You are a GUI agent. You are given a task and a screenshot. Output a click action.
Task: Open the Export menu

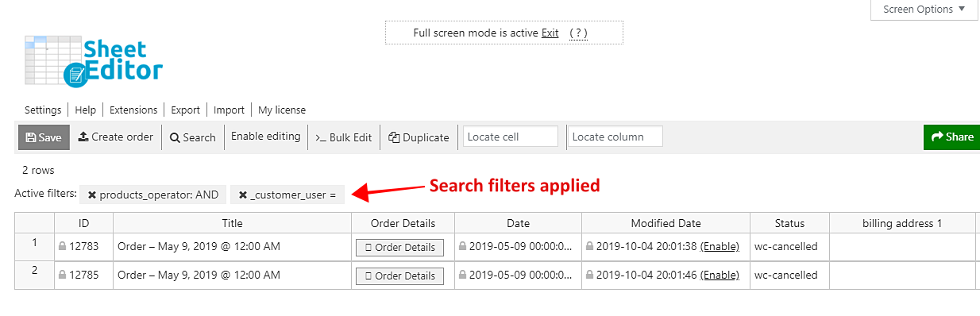(186, 110)
